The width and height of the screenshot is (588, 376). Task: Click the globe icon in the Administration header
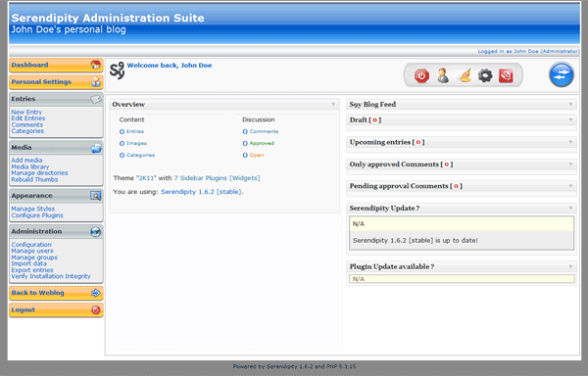click(96, 232)
